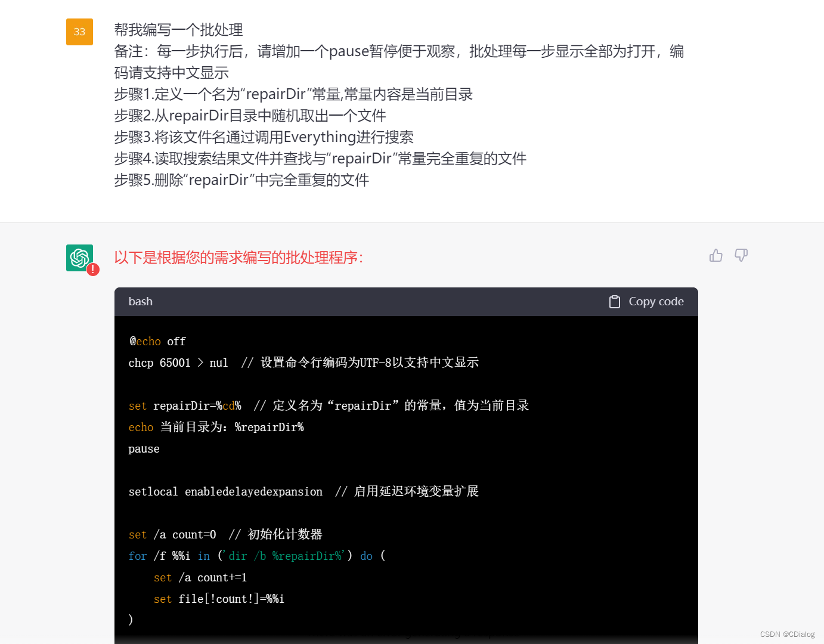Click the user avatar labeled 33
Image resolution: width=824 pixels, height=644 pixels.
pyautogui.click(x=79, y=32)
